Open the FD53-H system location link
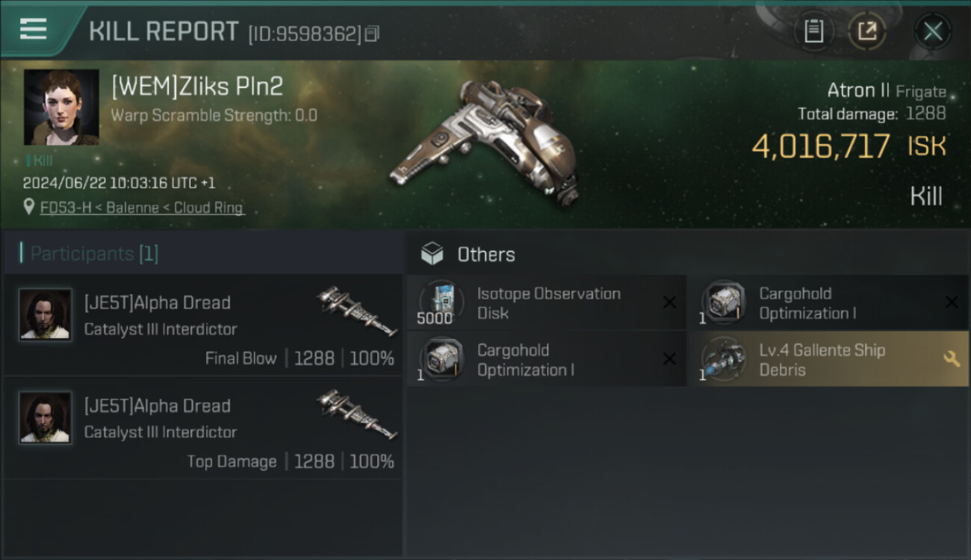This screenshot has width=971, height=560. 142,208
